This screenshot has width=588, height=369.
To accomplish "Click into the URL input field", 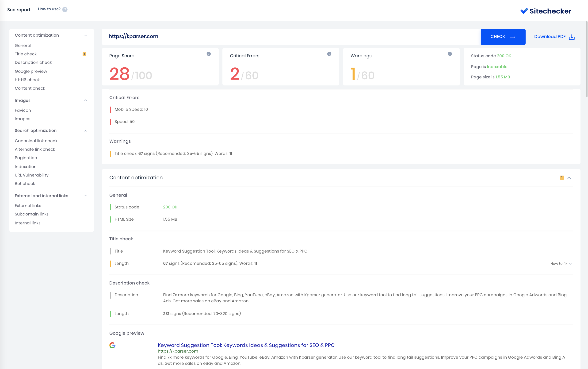I will click(291, 37).
